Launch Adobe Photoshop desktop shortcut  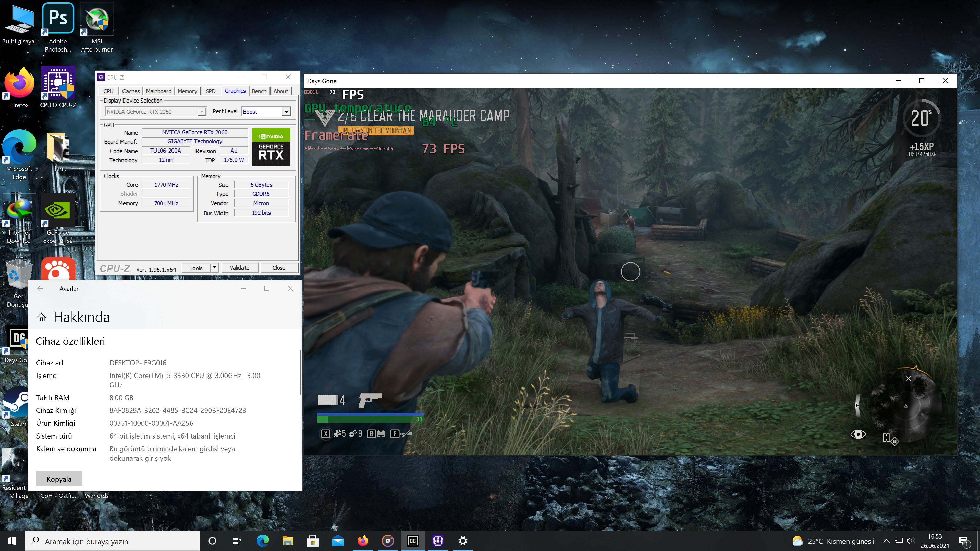(58, 27)
